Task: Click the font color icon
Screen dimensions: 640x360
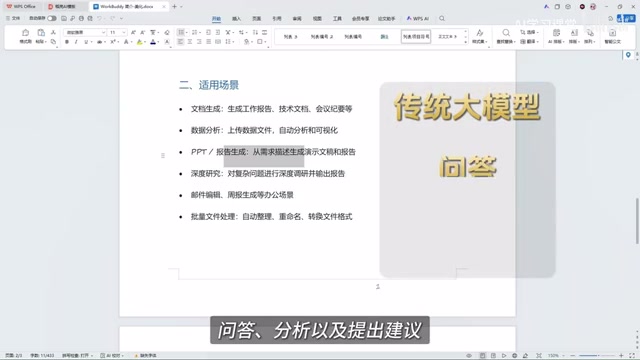Action: [x=153, y=42]
